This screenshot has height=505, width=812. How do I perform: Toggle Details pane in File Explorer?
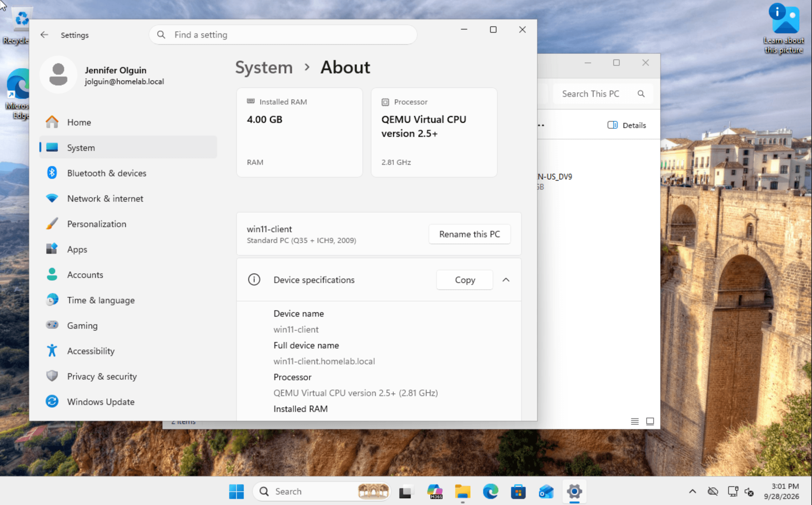(x=626, y=125)
